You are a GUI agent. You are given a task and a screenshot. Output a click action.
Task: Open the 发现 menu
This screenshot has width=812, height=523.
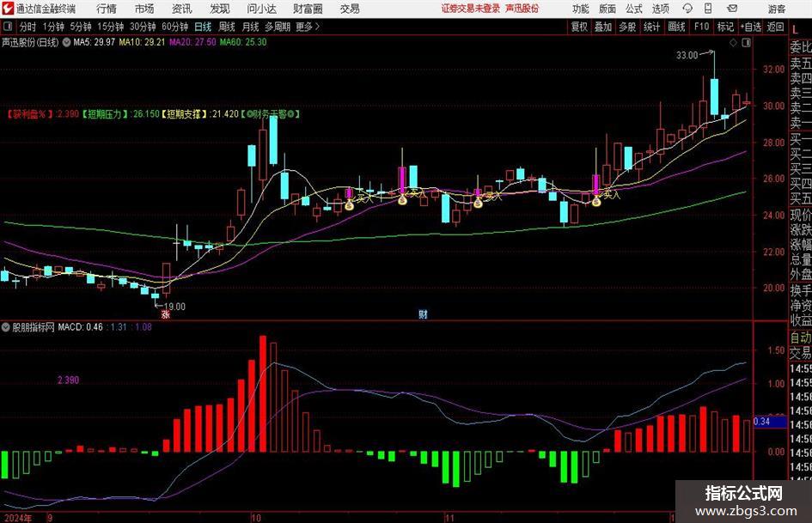point(220,9)
